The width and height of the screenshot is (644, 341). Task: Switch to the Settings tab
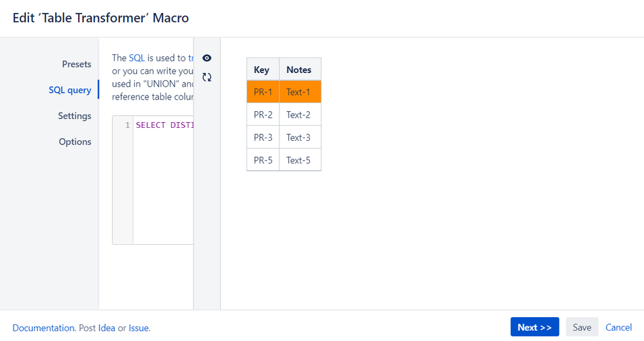74,116
